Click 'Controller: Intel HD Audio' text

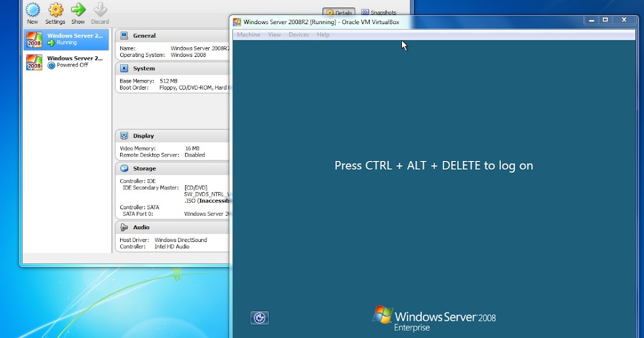click(155, 247)
